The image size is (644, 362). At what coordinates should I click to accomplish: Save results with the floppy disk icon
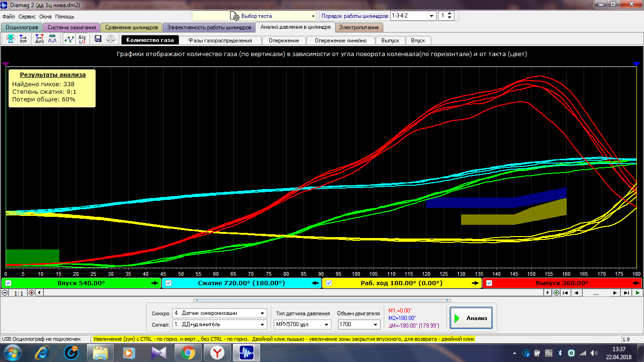coord(98,40)
